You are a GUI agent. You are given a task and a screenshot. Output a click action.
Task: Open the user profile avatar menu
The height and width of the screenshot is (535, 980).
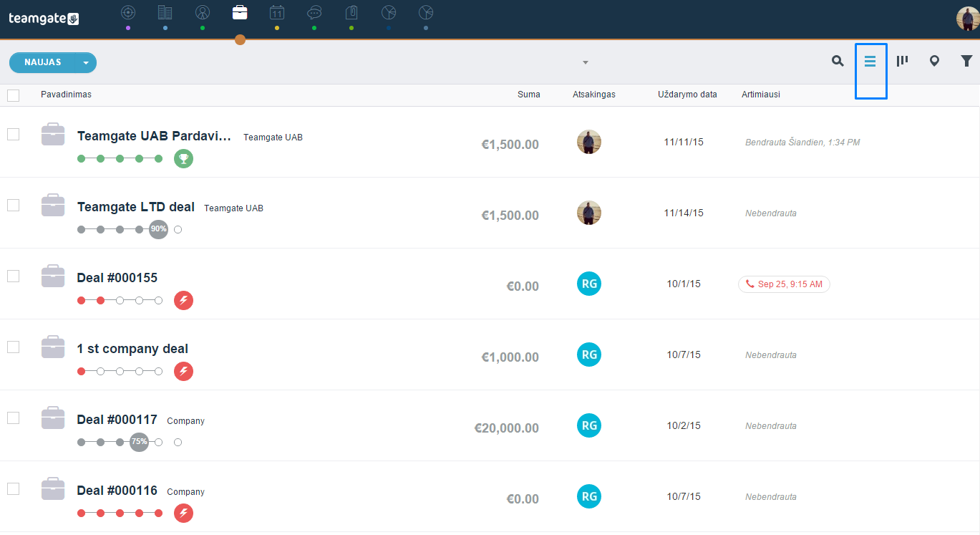pyautogui.click(x=968, y=19)
